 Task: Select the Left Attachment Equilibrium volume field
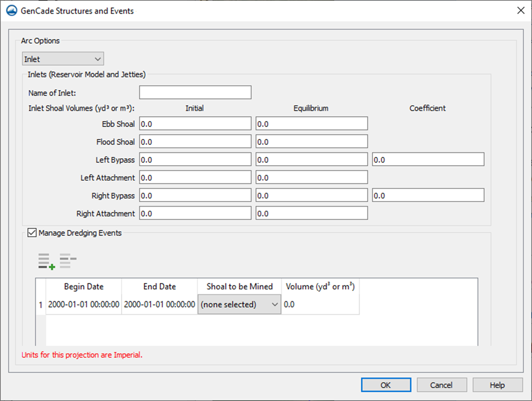311,178
